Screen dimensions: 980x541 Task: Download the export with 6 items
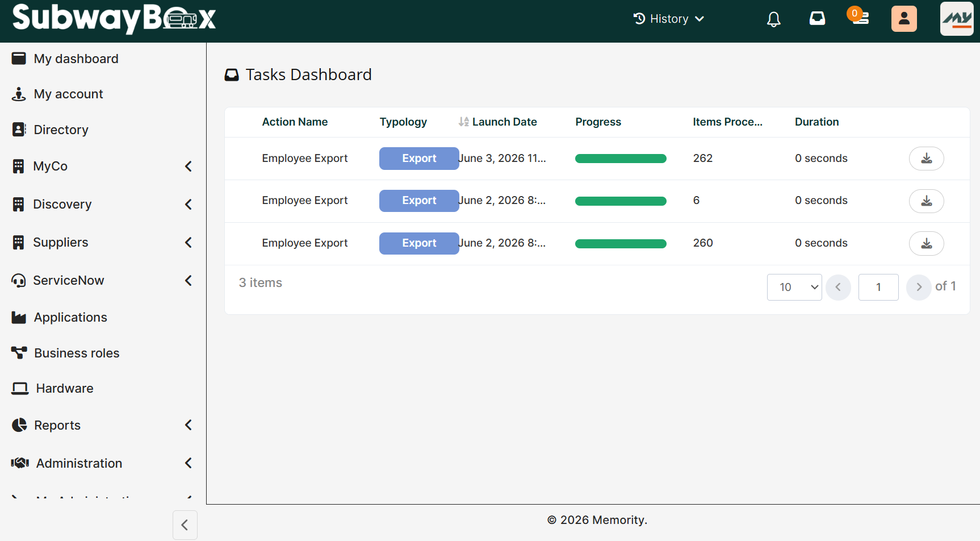[x=926, y=201]
